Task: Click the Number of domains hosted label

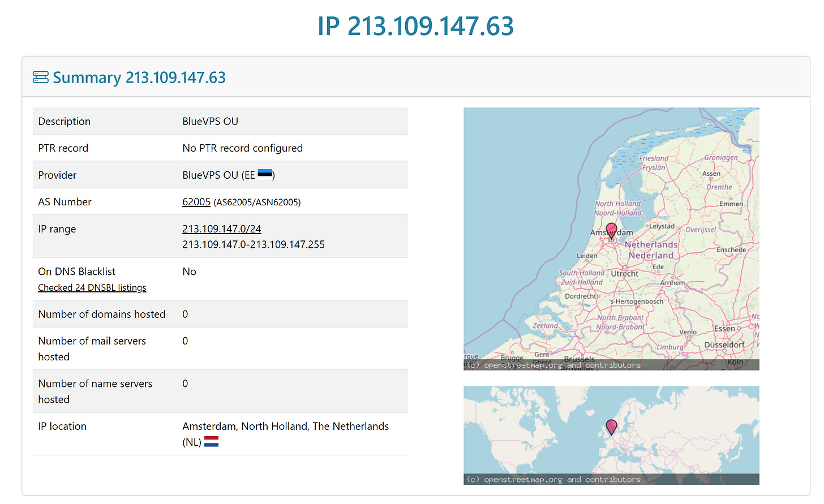Action: [x=102, y=315]
